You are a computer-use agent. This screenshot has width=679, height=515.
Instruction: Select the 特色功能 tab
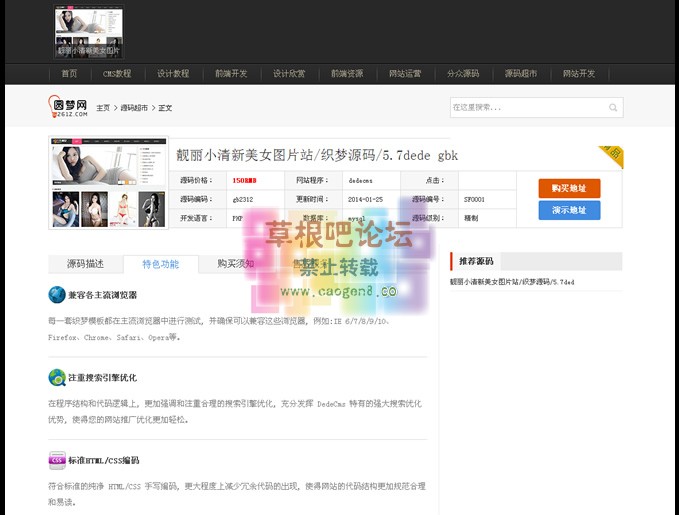(x=160, y=264)
